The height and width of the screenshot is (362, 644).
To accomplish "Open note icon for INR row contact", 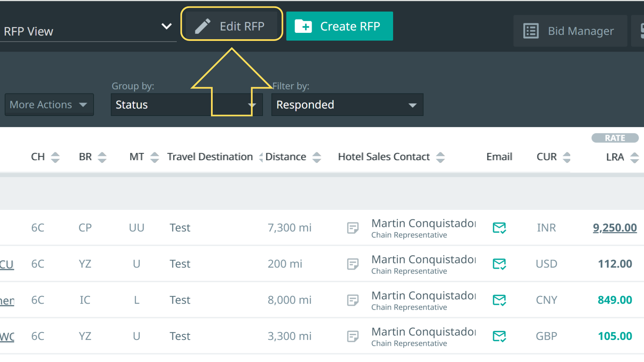I will (353, 228).
